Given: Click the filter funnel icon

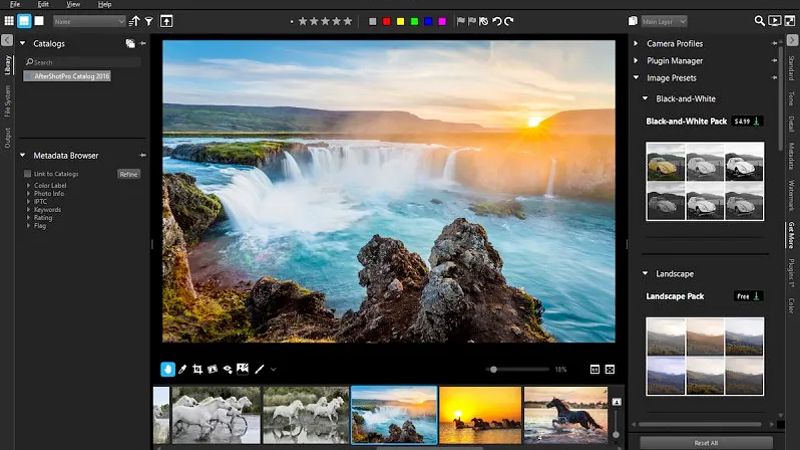Looking at the screenshot, I should point(149,21).
